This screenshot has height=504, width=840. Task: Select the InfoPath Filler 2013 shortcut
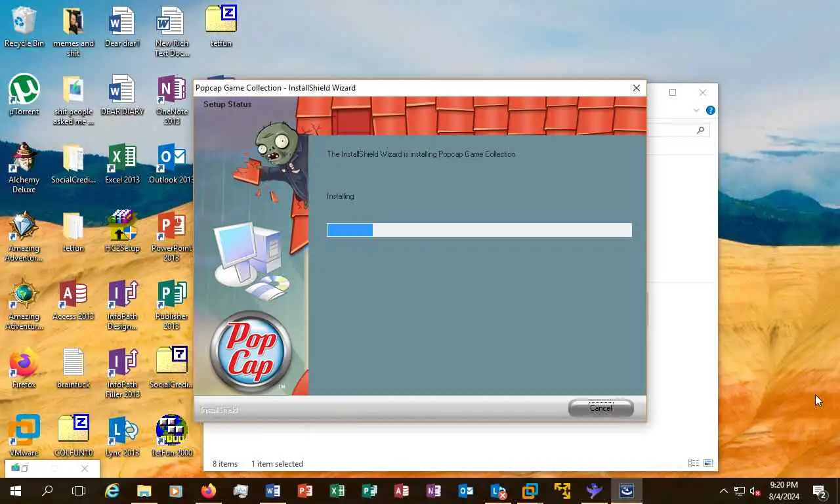point(122,373)
